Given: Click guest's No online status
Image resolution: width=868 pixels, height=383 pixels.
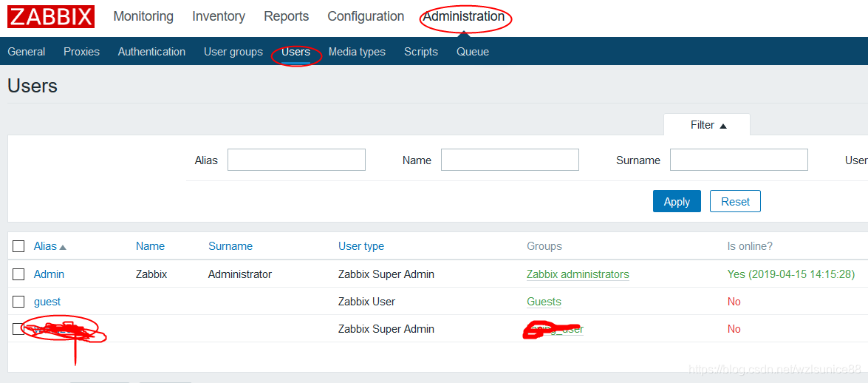Looking at the screenshot, I should click(x=734, y=302).
